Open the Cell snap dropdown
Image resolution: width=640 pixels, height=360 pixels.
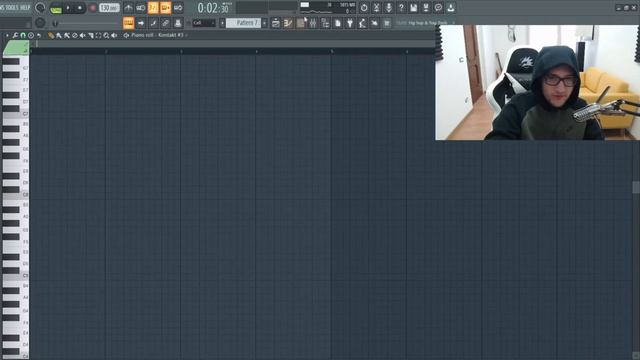204,23
